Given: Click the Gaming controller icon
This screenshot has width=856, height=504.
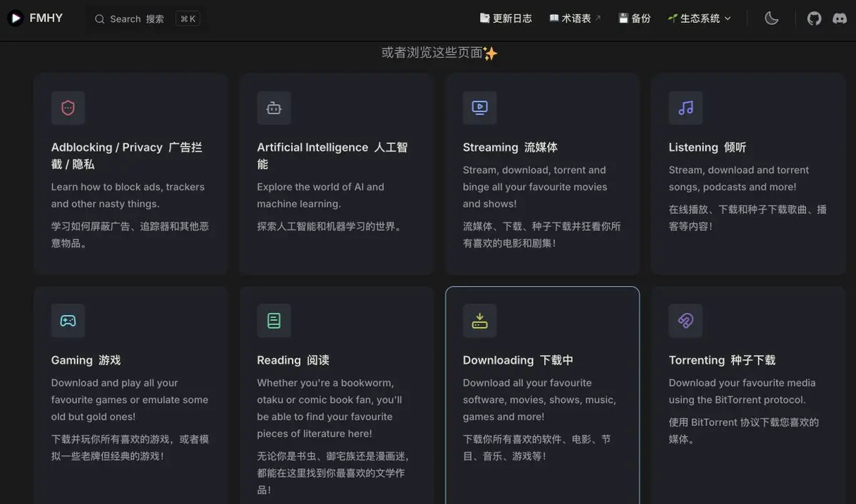Looking at the screenshot, I should (68, 321).
